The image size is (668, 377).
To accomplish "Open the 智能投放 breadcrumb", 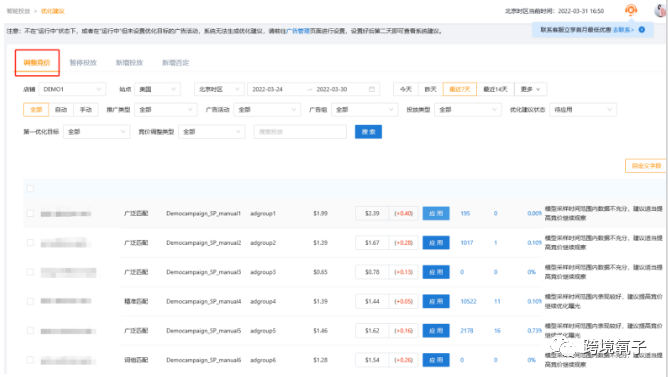I will [18, 11].
